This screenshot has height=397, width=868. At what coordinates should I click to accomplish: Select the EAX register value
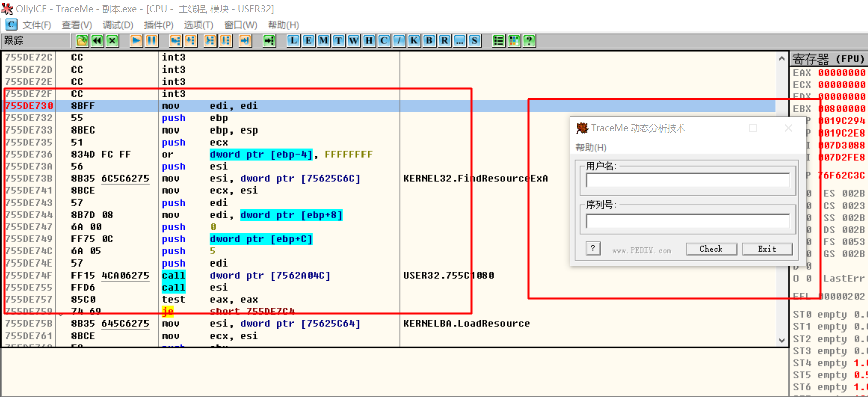(x=841, y=73)
